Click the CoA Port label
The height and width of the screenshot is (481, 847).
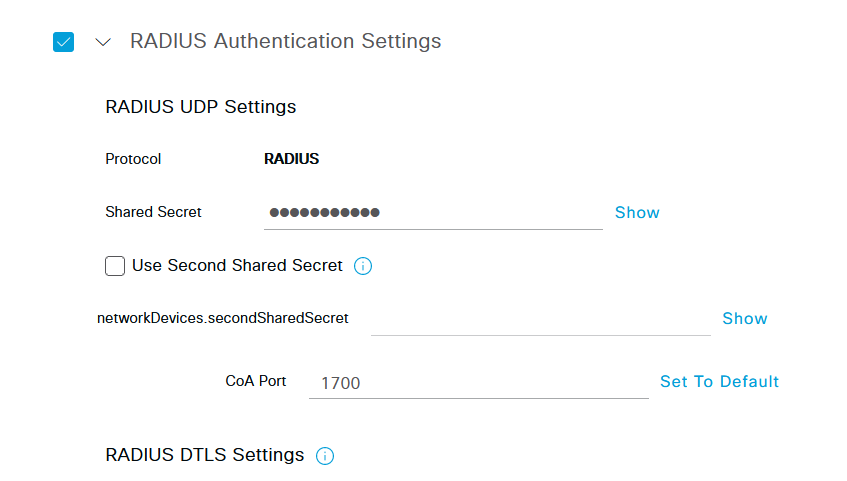pyautogui.click(x=256, y=381)
